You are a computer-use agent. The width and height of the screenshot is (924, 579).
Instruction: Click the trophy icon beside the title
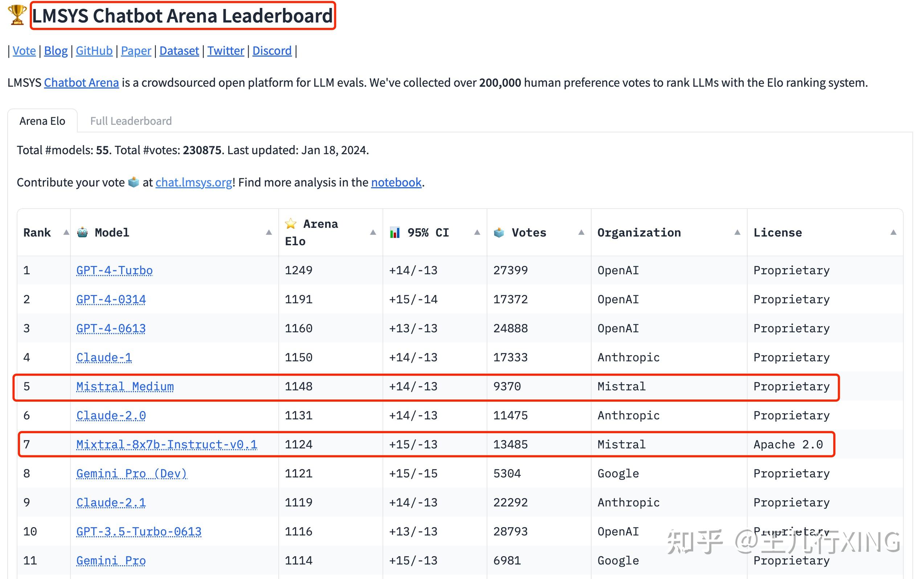click(x=17, y=15)
